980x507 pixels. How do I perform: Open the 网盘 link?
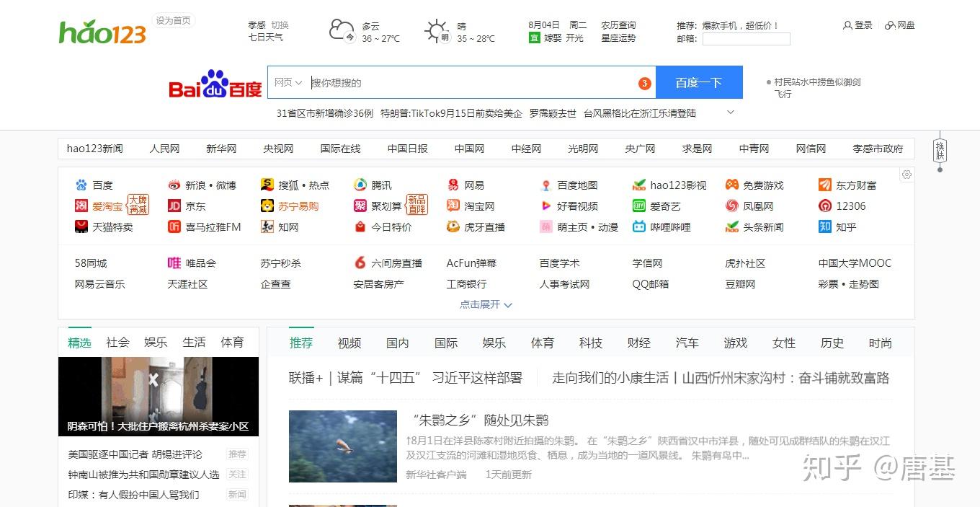tap(900, 25)
